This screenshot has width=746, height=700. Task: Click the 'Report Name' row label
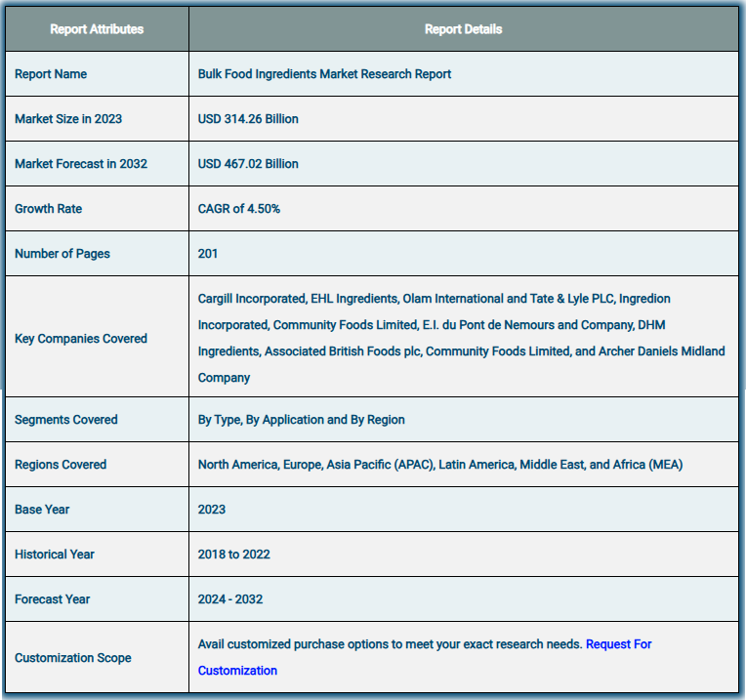51,74
